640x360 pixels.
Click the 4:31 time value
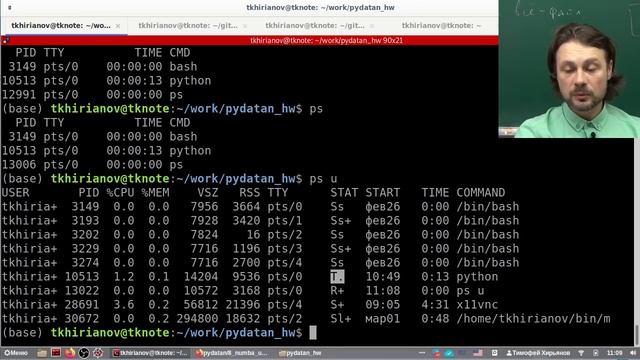[x=435, y=304]
